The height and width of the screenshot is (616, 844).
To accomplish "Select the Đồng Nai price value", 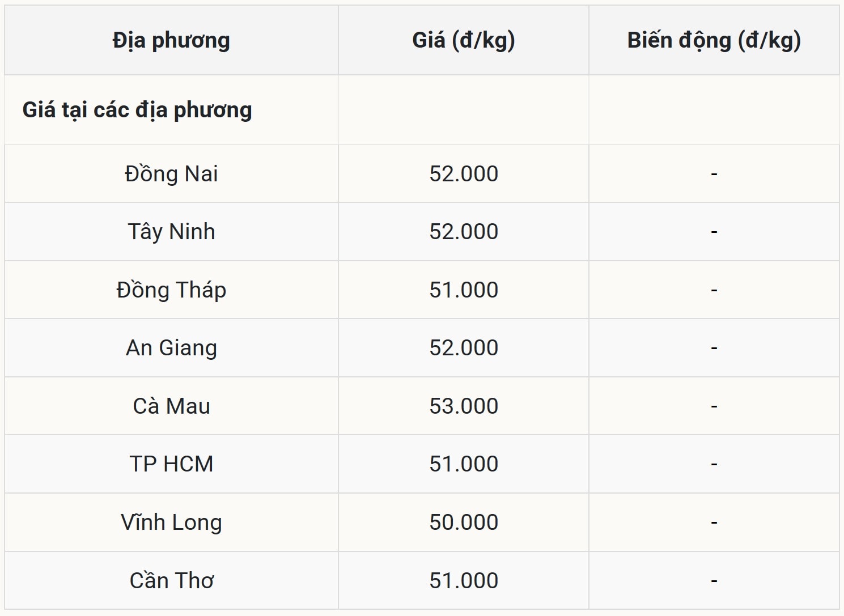I will [464, 174].
